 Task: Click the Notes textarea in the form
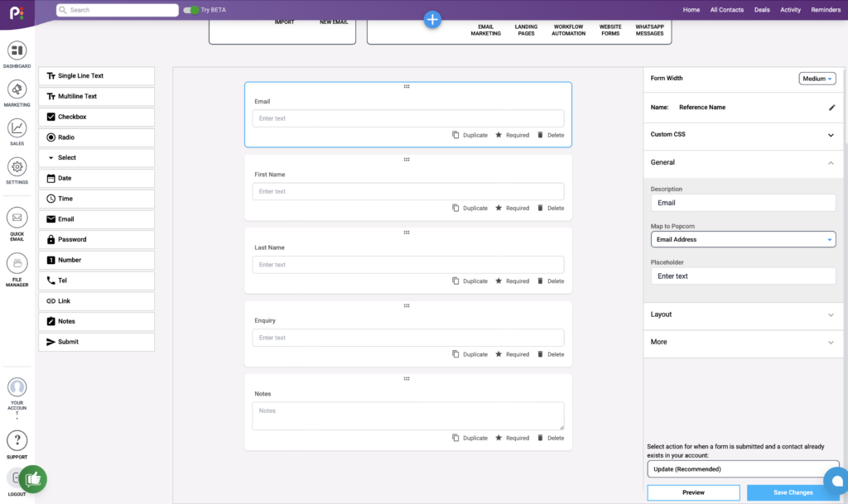click(407, 416)
